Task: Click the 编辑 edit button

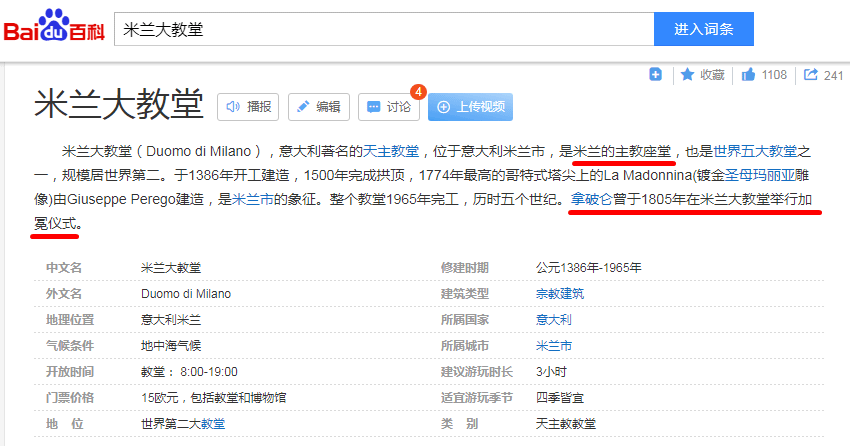Action: click(x=319, y=107)
